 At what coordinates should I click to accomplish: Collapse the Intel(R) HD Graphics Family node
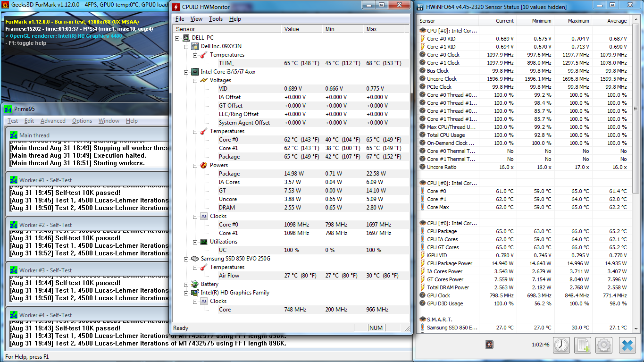coord(186,293)
